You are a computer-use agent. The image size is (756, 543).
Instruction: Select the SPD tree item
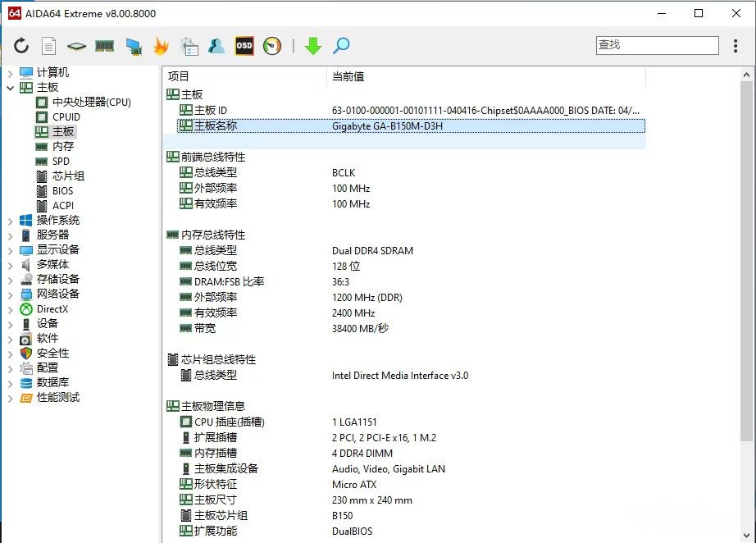pyautogui.click(x=61, y=162)
